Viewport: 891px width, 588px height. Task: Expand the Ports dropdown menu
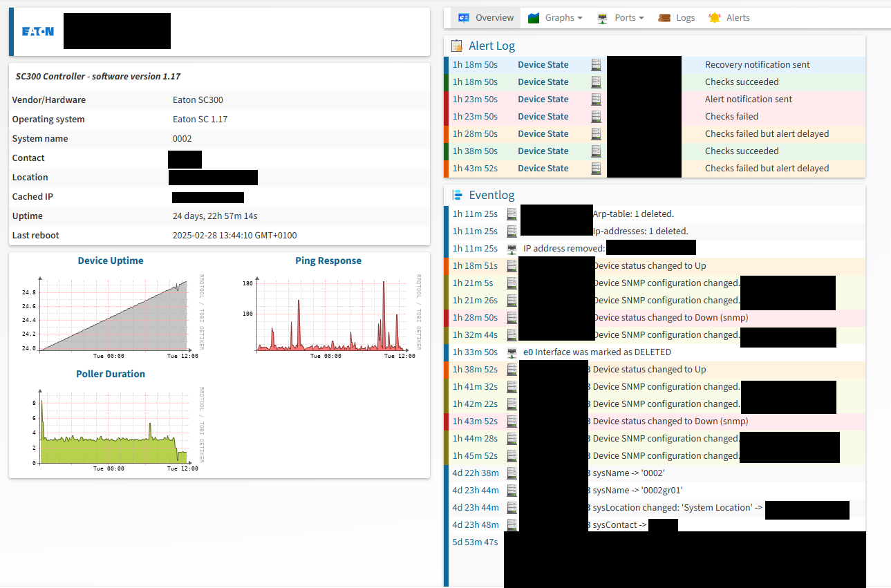(620, 18)
